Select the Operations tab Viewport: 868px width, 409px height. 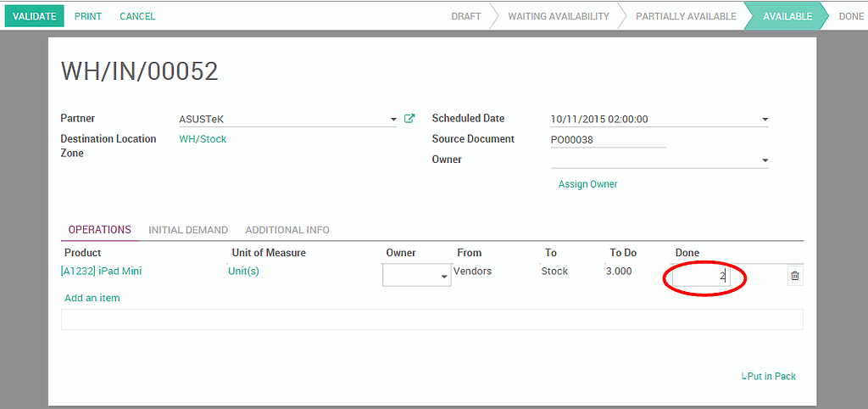click(x=99, y=230)
